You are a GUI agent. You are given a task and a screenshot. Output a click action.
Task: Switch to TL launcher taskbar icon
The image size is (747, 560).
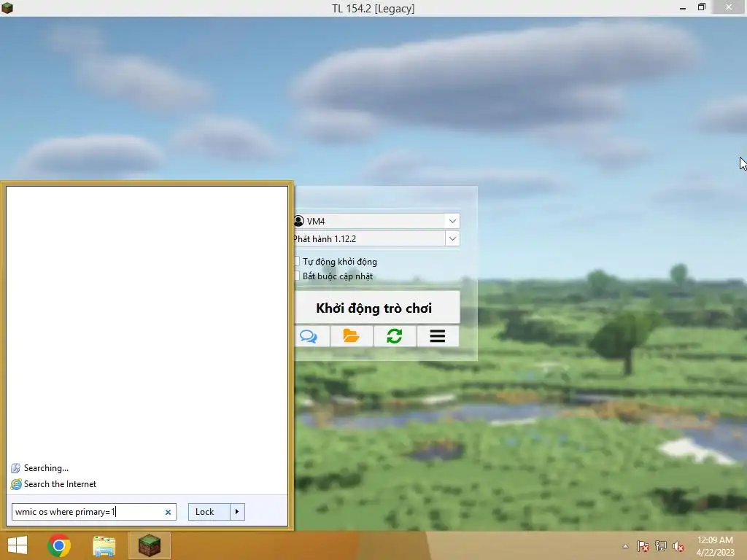(x=150, y=545)
